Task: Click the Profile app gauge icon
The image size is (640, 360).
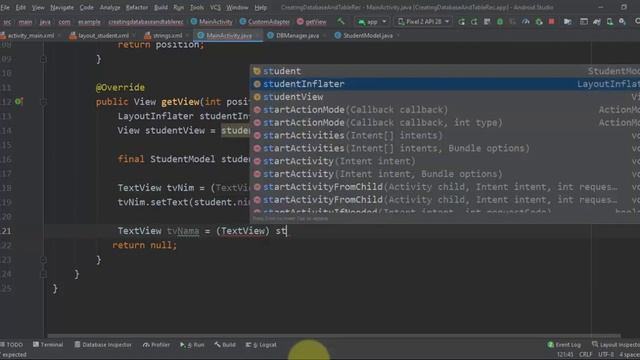Action: (x=526, y=21)
